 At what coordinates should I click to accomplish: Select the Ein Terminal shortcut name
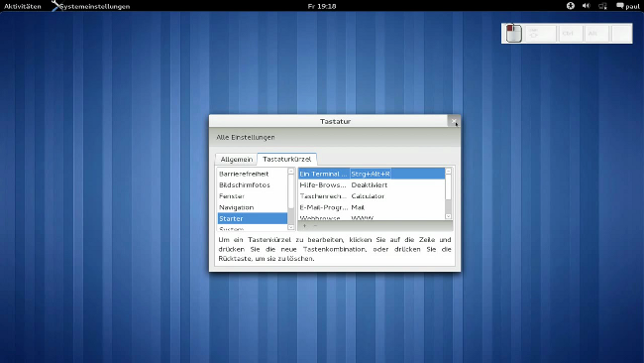tap(324, 174)
